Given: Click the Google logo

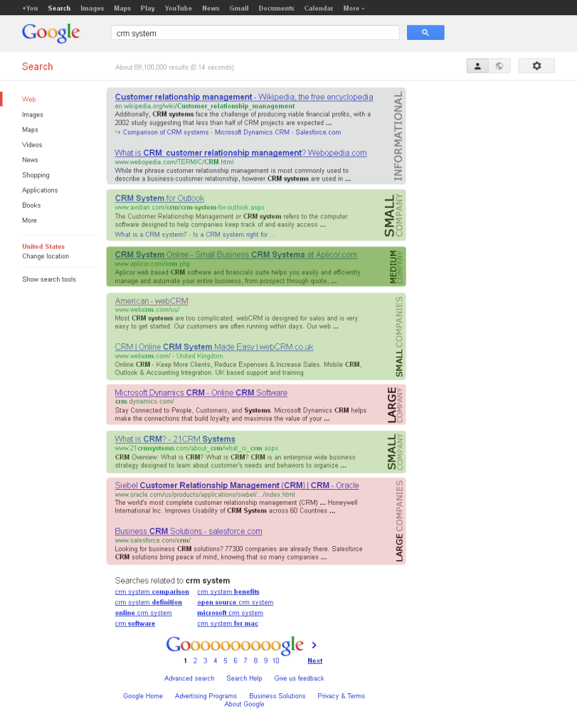Looking at the screenshot, I should click(51, 33).
